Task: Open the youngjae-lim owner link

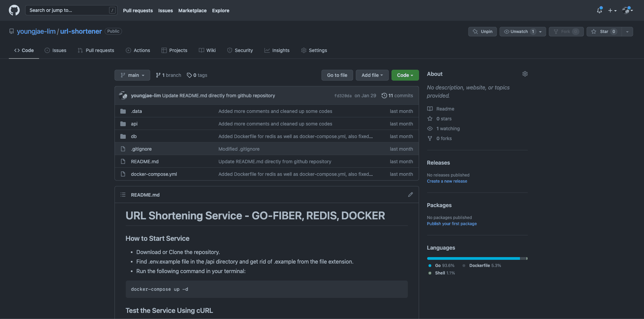Action: click(x=36, y=31)
